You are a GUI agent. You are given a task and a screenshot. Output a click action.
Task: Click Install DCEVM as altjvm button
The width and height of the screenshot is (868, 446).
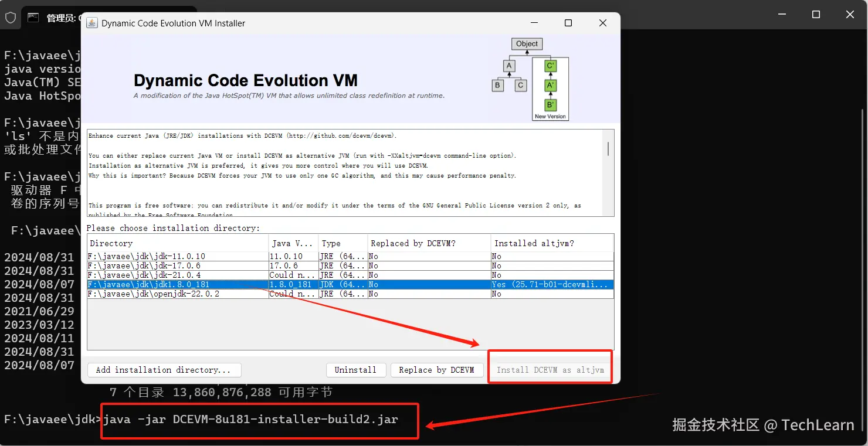point(550,370)
